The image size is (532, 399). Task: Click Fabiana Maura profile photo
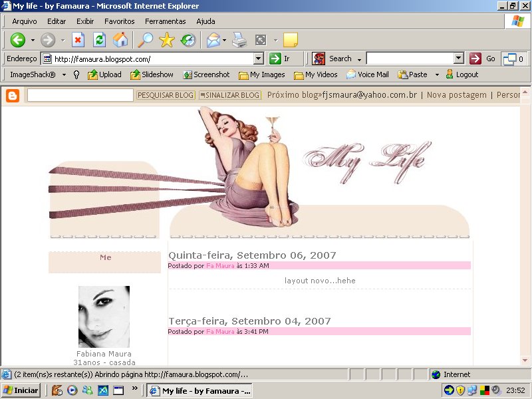pyautogui.click(x=104, y=317)
